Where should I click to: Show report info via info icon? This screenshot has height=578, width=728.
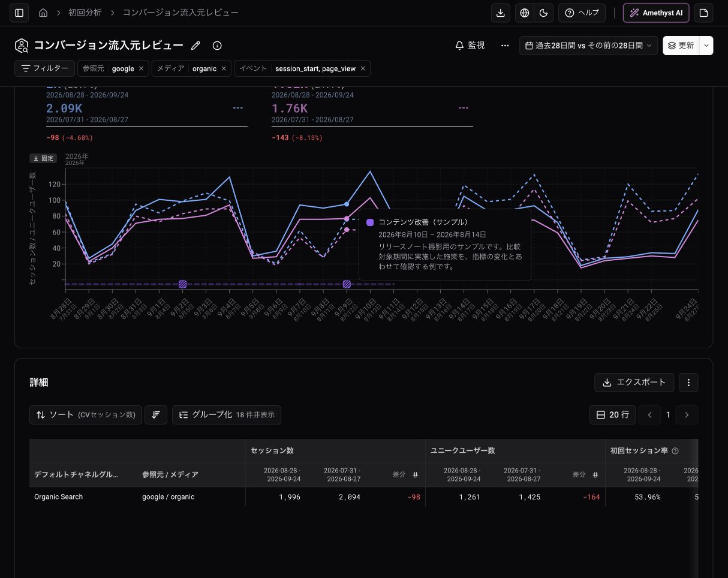[x=217, y=46]
